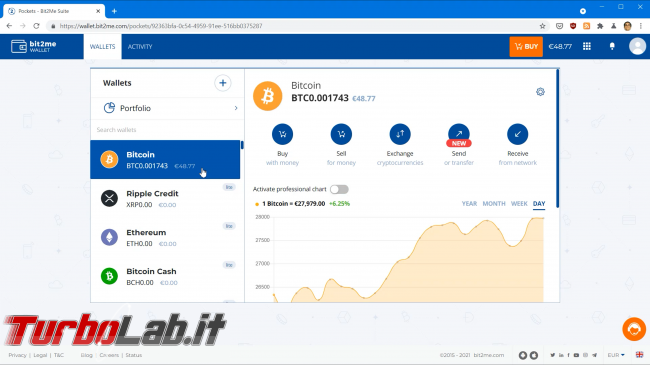650x365 pixels.
Task: Open the Legal footer link
Action: tap(40, 355)
